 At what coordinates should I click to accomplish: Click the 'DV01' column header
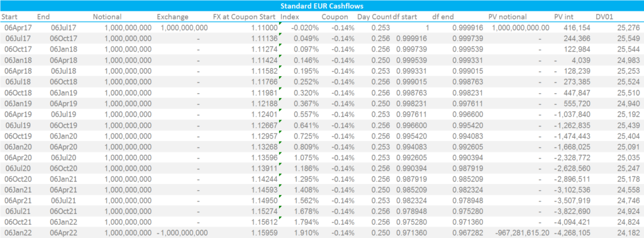click(x=604, y=17)
